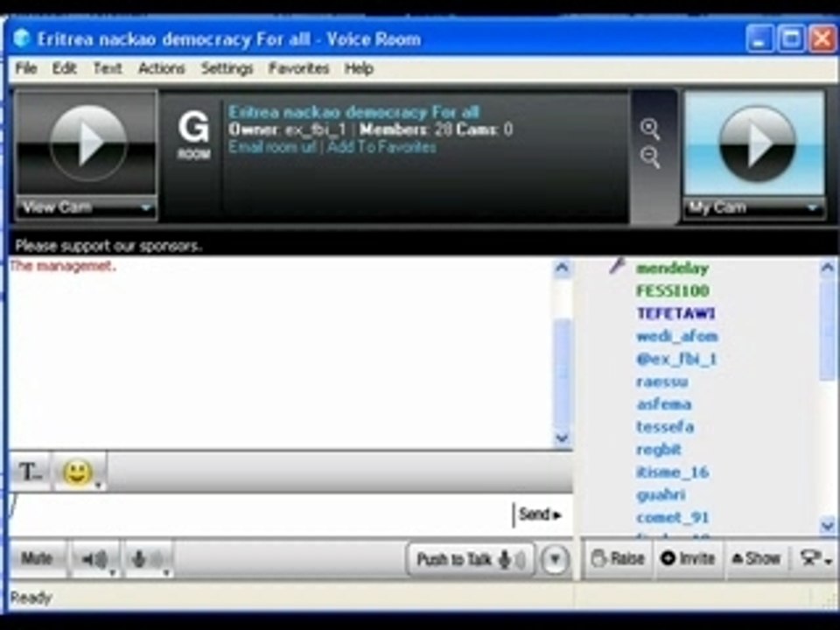Open the speaker volume dropdown arrow
Viewport: 840px width, 630px height.
point(113,572)
